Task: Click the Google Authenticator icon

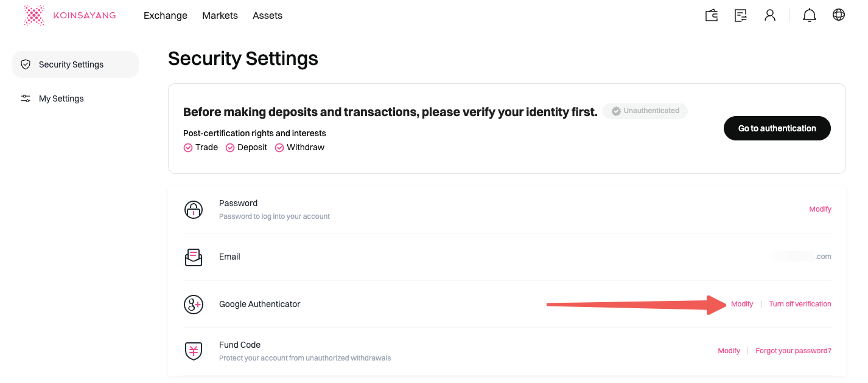Action: pyautogui.click(x=194, y=304)
